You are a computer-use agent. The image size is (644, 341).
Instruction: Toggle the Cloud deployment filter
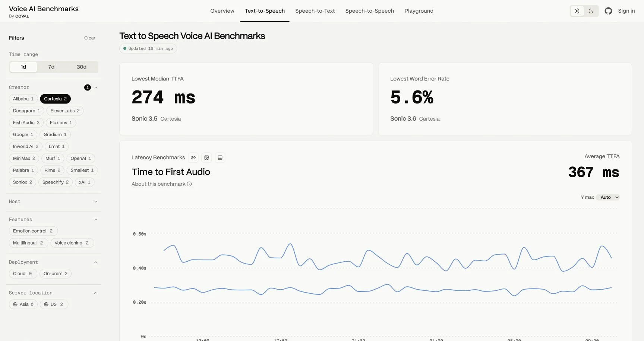click(23, 274)
